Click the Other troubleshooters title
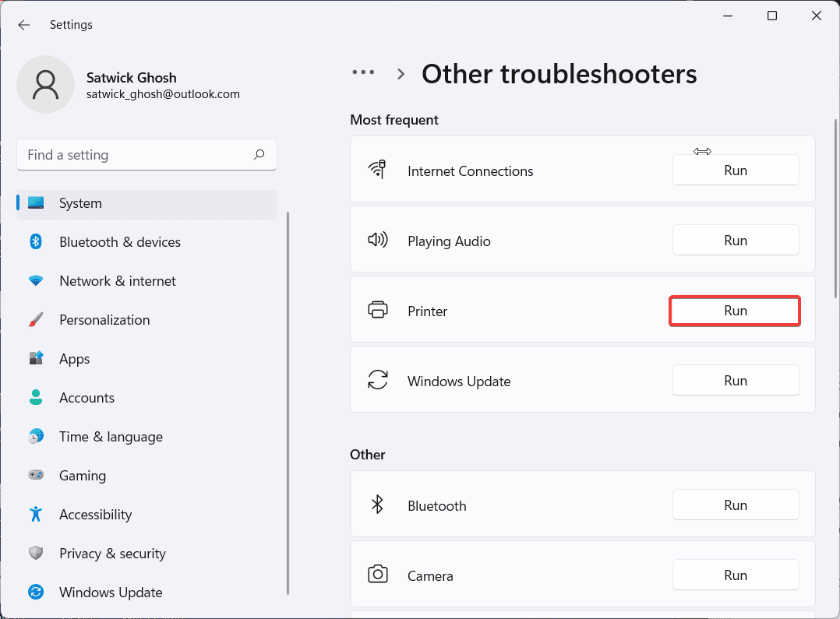This screenshot has height=619, width=840. pyautogui.click(x=559, y=74)
